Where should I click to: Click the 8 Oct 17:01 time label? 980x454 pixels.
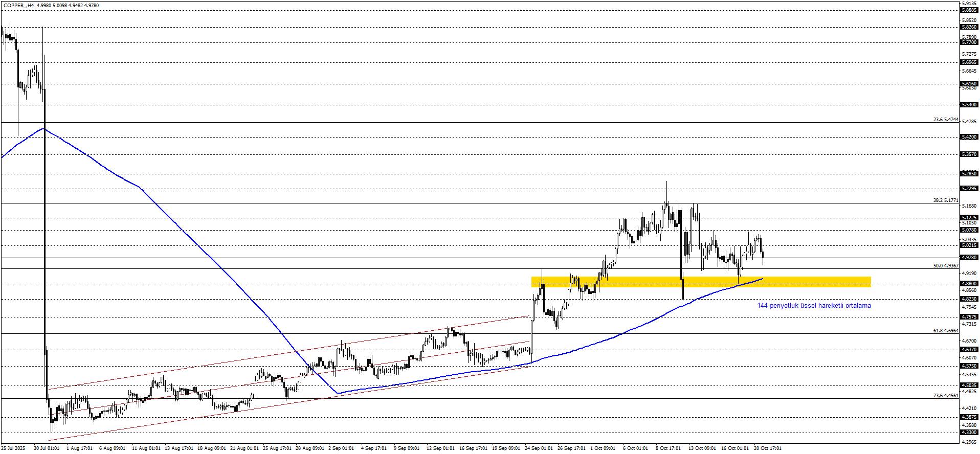[668, 448]
